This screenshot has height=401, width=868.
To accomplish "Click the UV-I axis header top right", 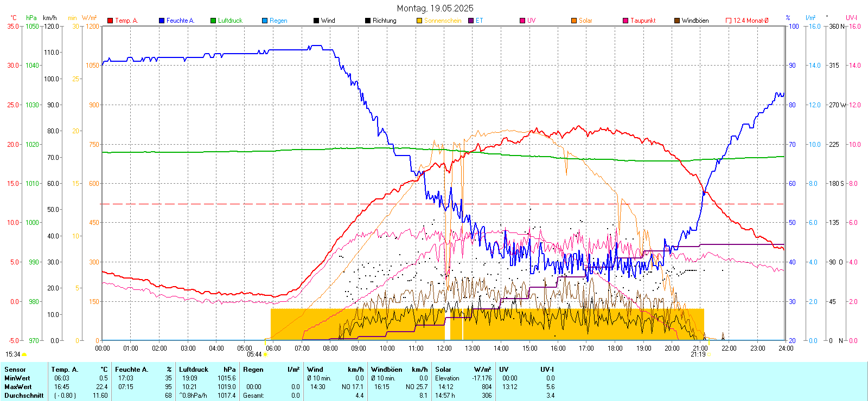I will pyautogui.click(x=851, y=18).
